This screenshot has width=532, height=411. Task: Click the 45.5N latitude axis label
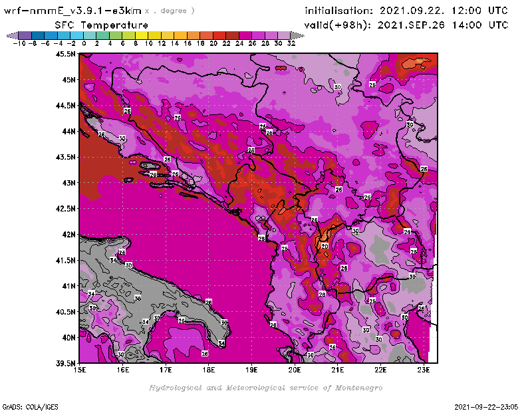[65, 54]
